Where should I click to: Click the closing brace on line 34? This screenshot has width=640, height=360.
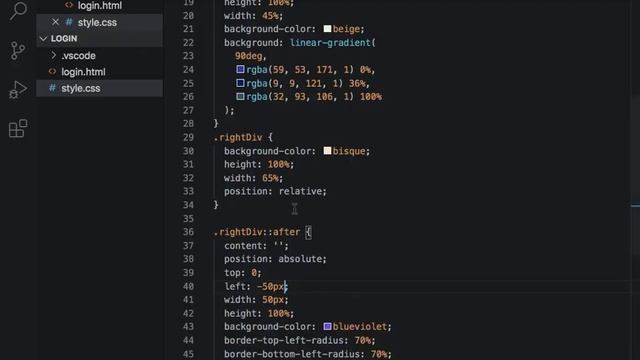pyautogui.click(x=216, y=204)
